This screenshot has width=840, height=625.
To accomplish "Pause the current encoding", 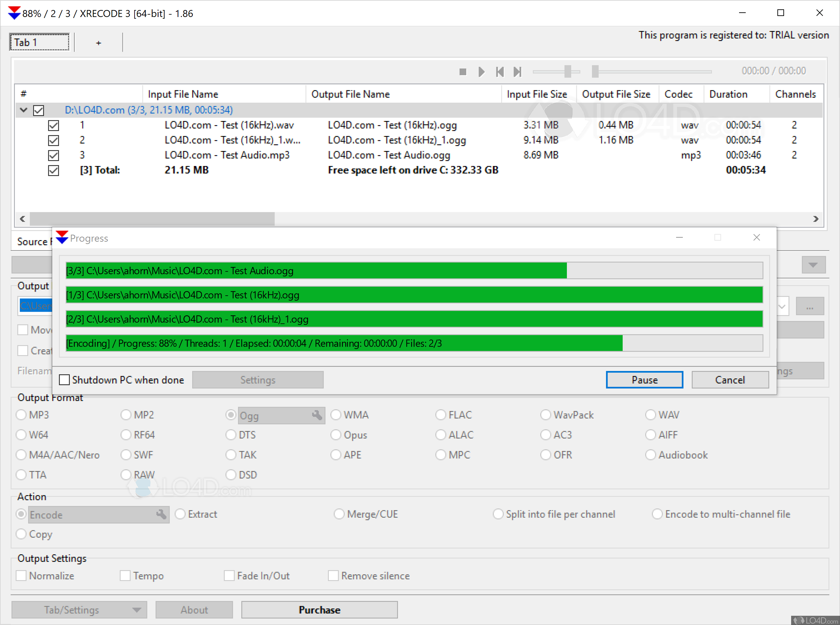I will coord(644,379).
